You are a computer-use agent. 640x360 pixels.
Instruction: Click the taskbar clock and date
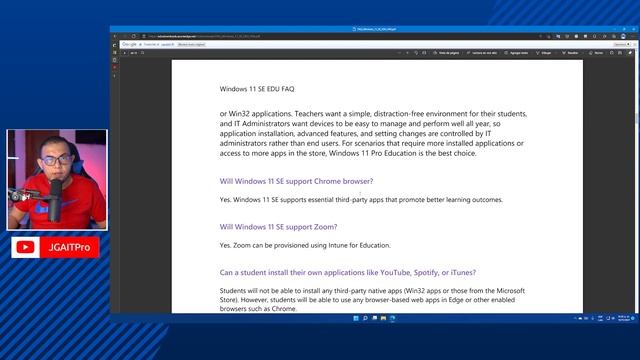click(623, 318)
